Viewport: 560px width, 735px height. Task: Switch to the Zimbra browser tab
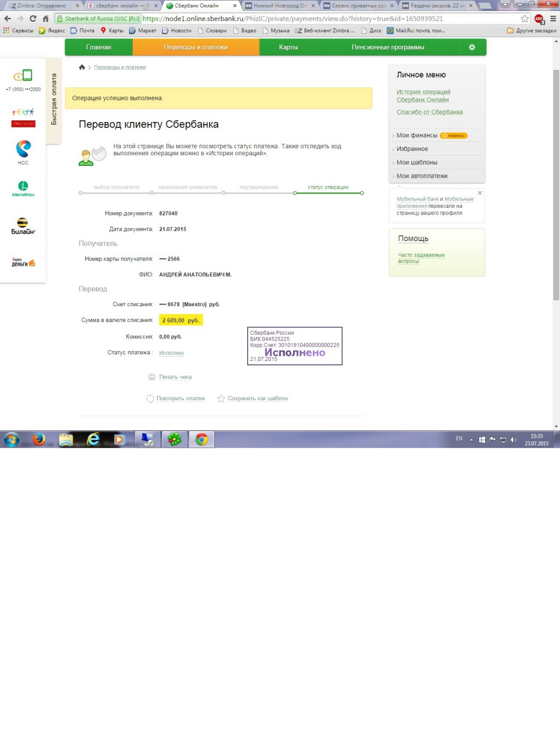click(x=42, y=5)
